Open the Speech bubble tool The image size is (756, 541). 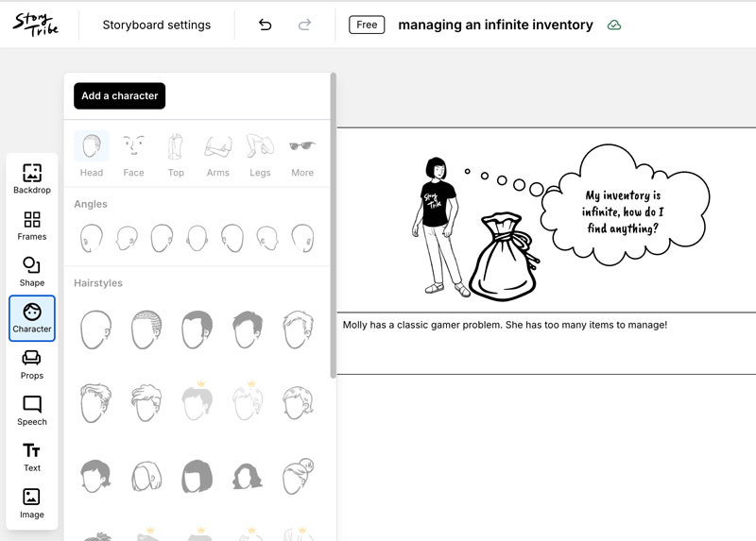(x=32, y=411)
